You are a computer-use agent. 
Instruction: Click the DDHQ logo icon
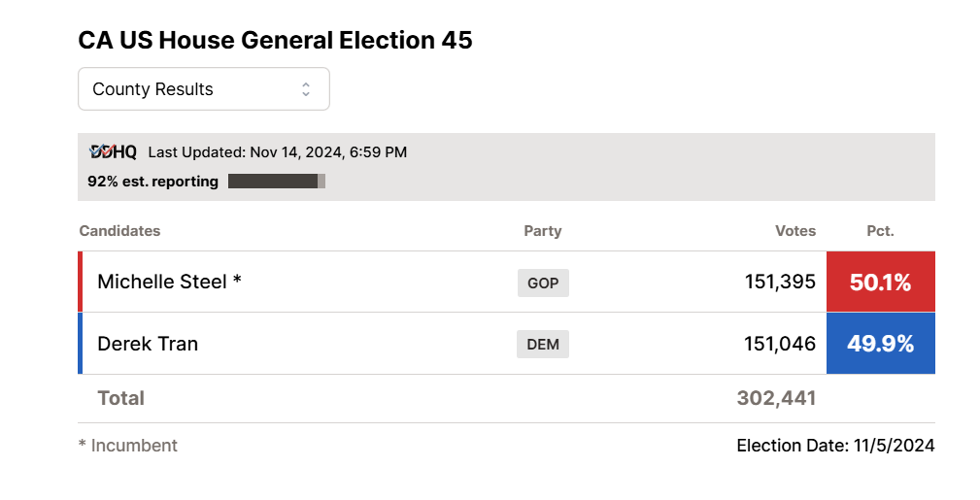tap(113, 151)
